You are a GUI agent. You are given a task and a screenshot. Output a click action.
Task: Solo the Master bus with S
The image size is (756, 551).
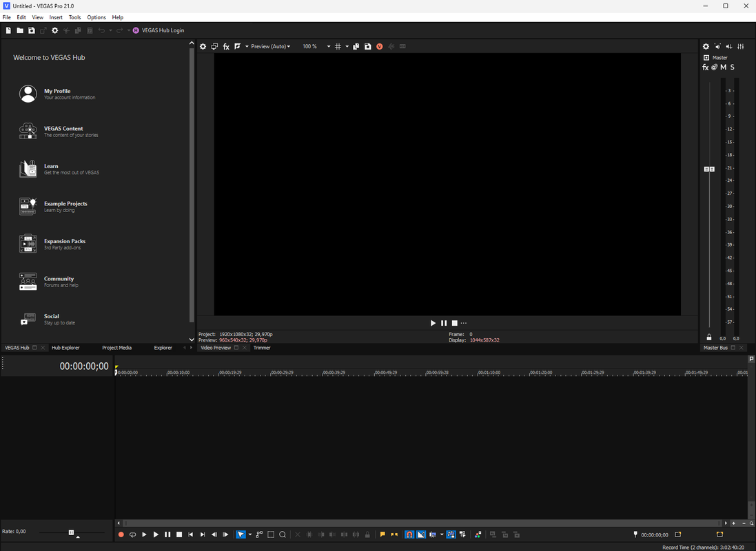click(733, 67)
